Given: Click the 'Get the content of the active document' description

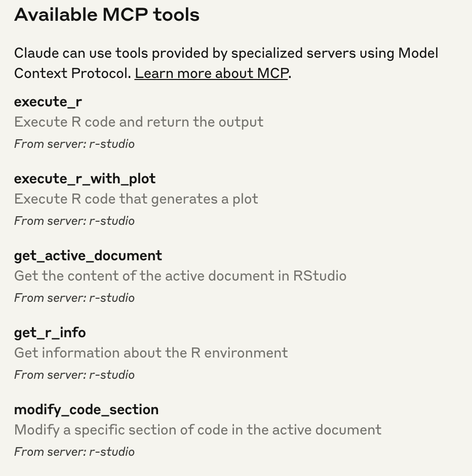Looking at the screenshot, I should pyautogui.click(x=180, y=276).
